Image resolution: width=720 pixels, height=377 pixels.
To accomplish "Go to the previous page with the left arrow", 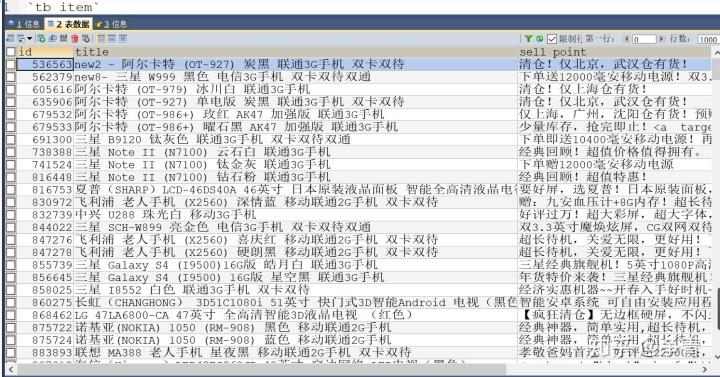I will click(x=626, y=39).
